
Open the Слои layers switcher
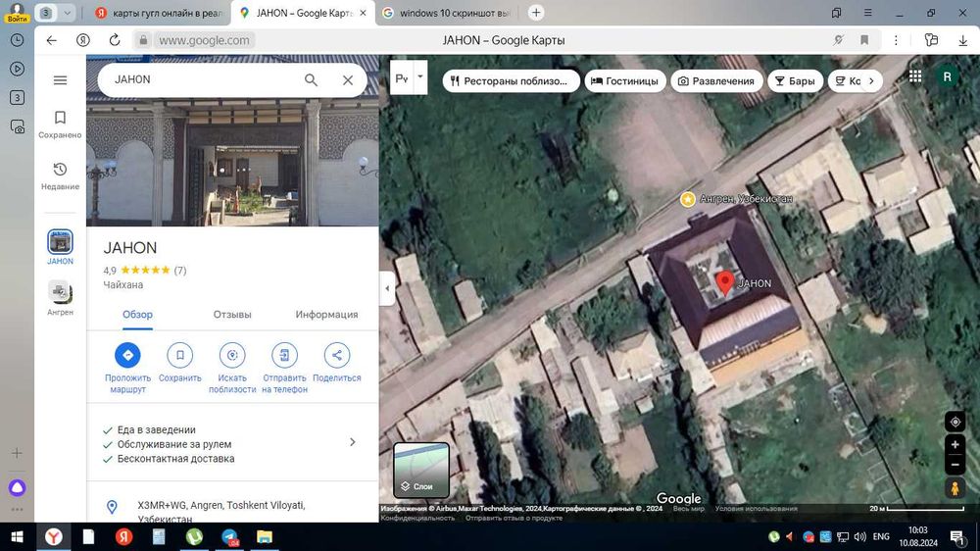point(421,470)
